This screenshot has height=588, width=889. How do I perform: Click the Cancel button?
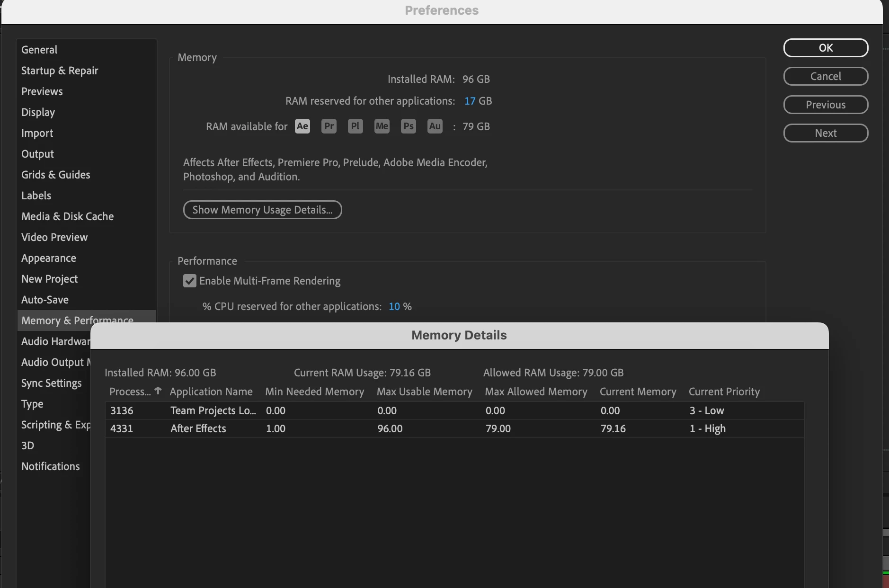[x=826, y=76]
